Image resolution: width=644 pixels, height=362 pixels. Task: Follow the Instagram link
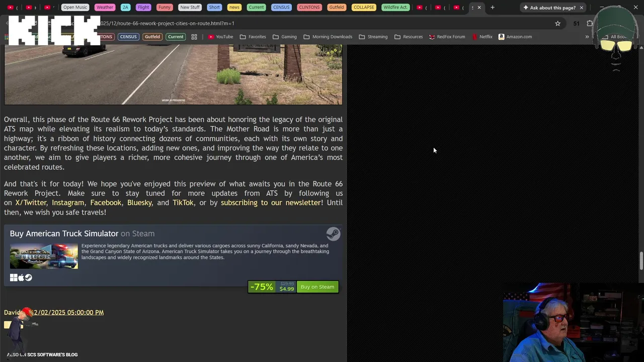68,203
